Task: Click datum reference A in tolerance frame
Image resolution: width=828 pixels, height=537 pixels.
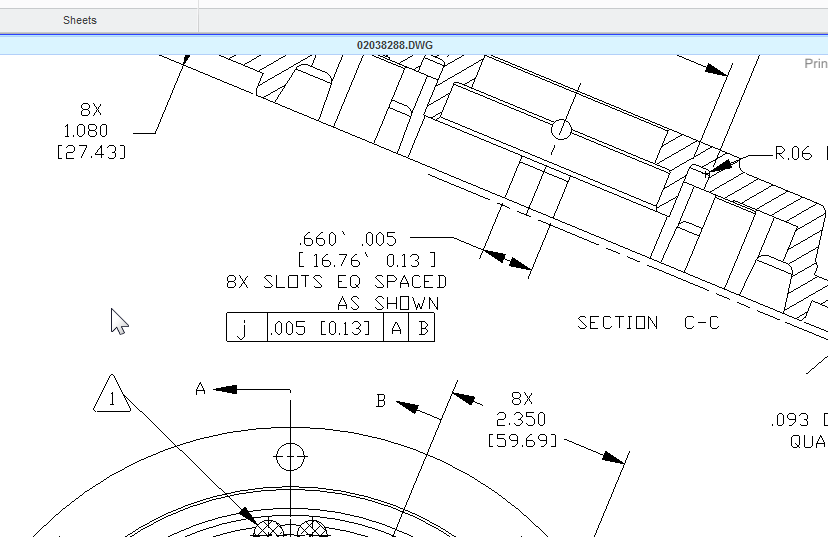Action: [396, 328]
